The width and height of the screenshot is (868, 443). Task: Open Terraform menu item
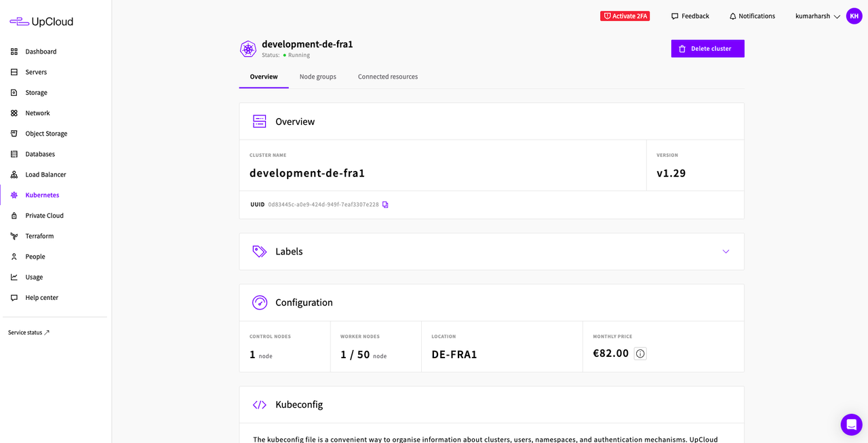39,236
